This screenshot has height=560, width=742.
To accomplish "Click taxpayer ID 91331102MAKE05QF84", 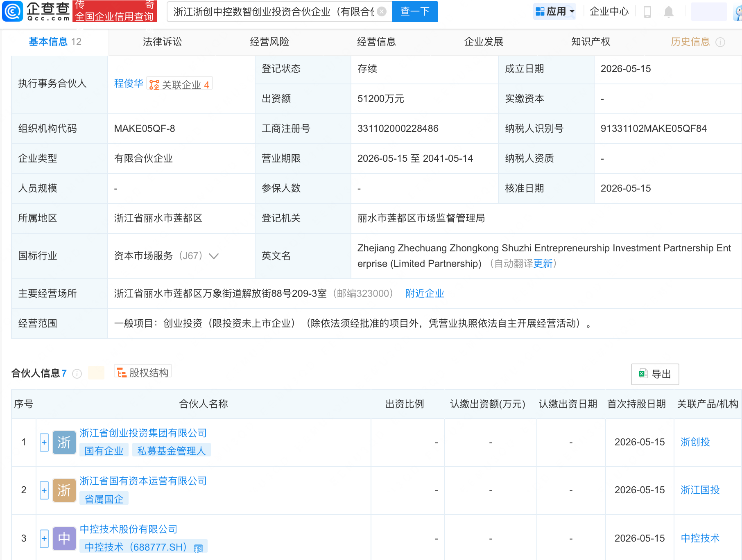I will click(654, 129).
